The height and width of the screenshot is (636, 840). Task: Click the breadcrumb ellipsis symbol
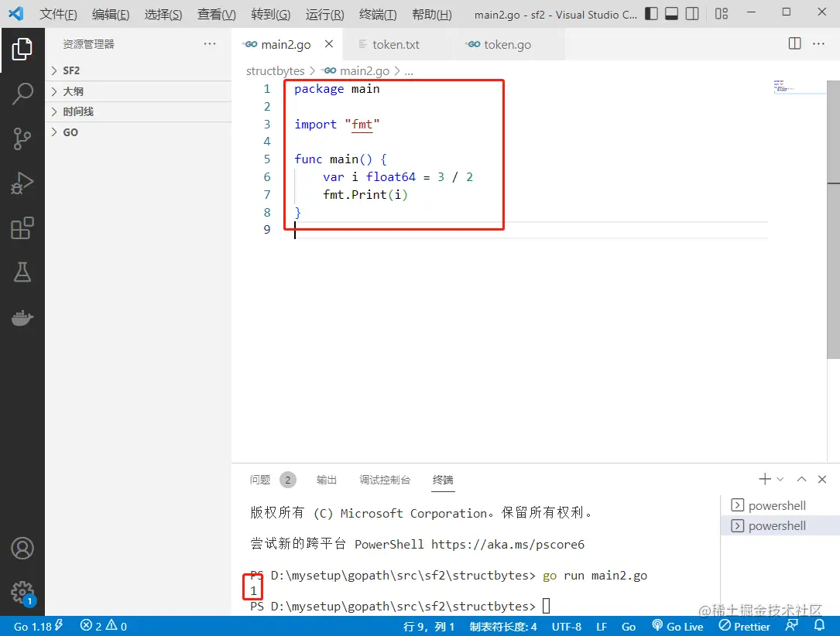[x=409, y=70]
